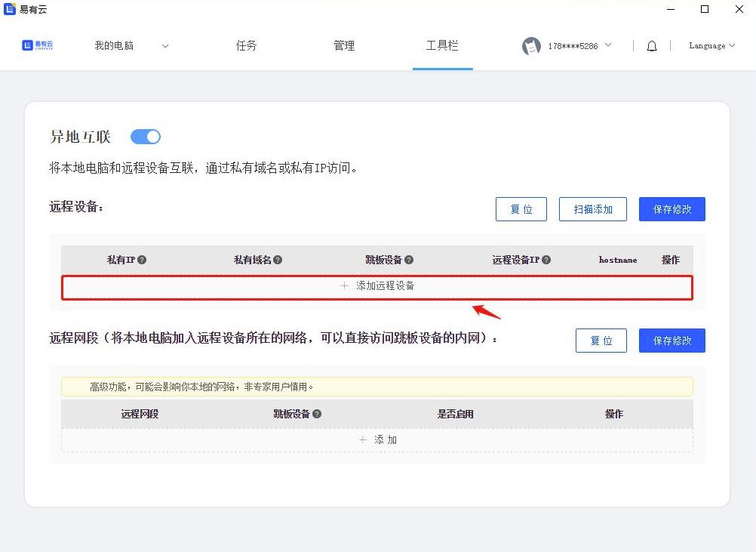This screenshot has width=756, height=552.
Task: Minimize the 易有云 window
Action: tap(670, 9)
